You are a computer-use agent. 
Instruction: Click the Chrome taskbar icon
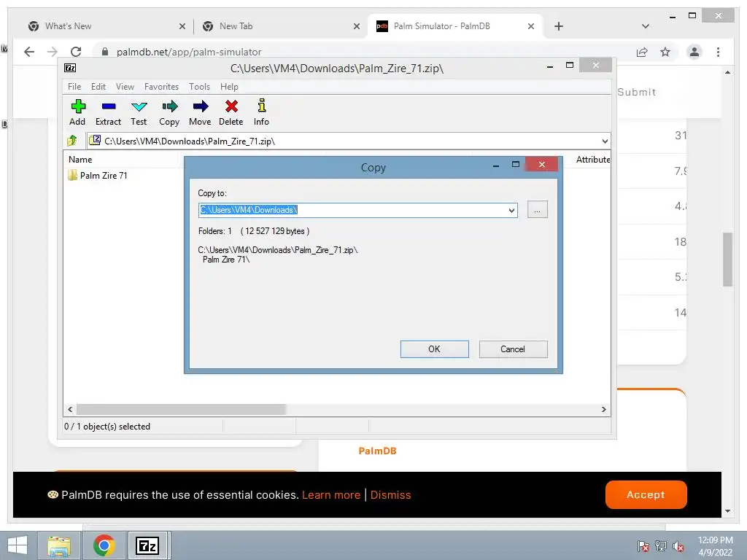(x=104, y=545)
